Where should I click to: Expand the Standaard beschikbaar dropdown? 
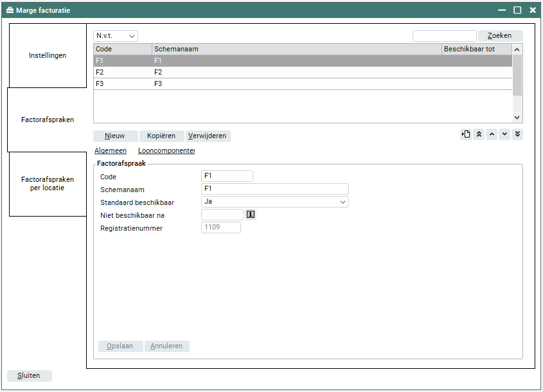coord(275,202)
